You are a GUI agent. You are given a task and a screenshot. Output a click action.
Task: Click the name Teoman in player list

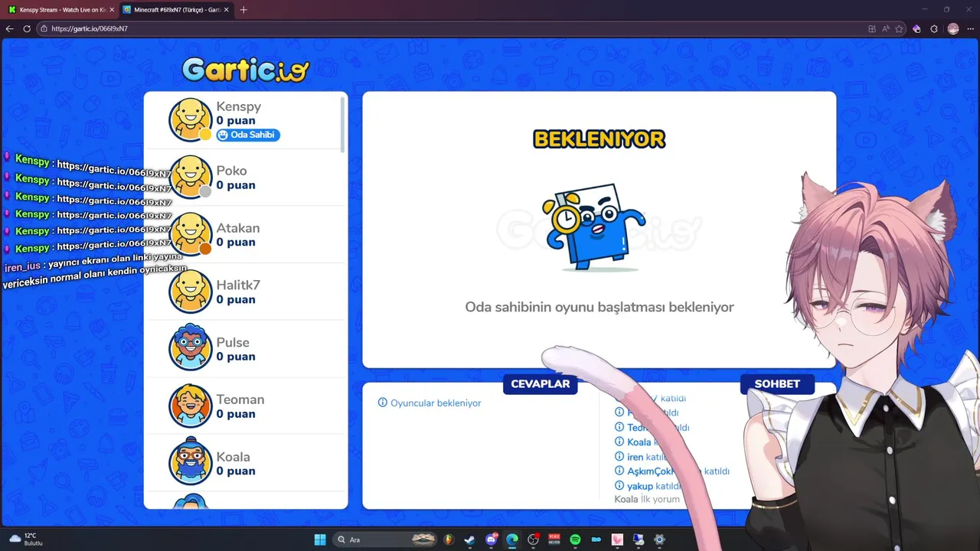click(240, 399)
